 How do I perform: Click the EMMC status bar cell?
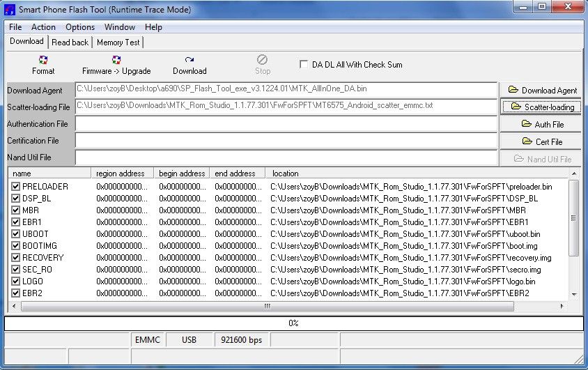148,340
